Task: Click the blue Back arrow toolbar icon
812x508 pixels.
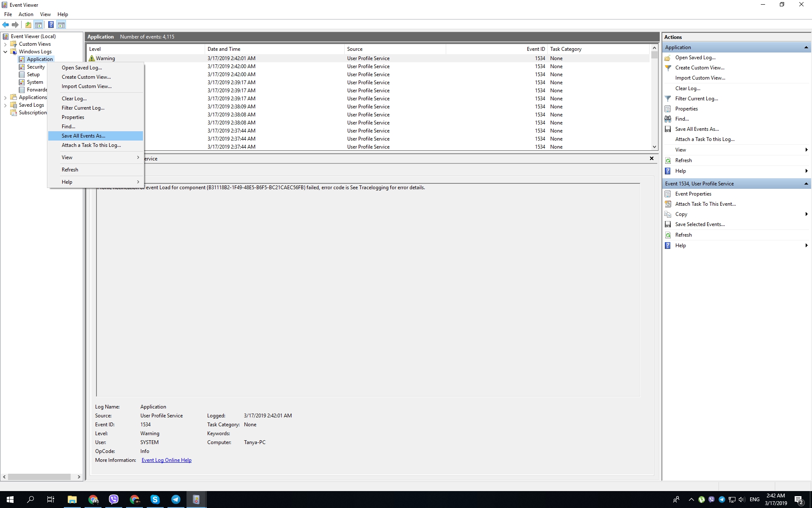Action: (x=5, y=25)
